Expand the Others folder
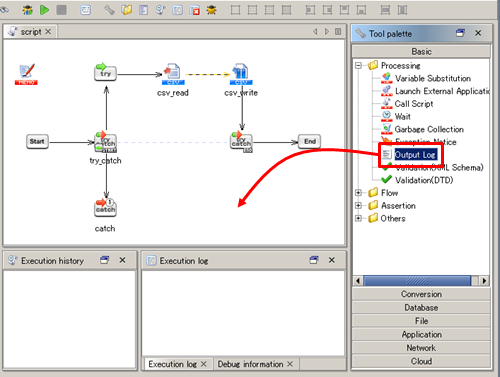500x377 pixels. pos(358,218)
